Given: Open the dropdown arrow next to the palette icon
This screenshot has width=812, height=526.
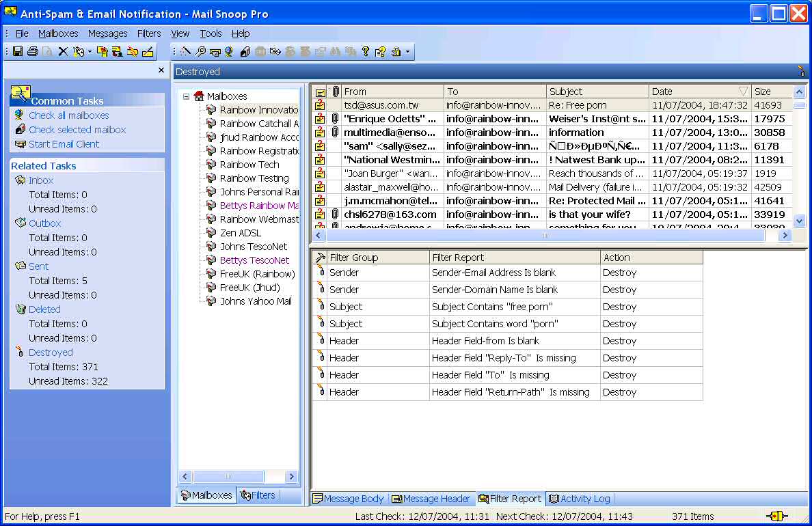Looking at the screenshot, I should click(90, 51).
